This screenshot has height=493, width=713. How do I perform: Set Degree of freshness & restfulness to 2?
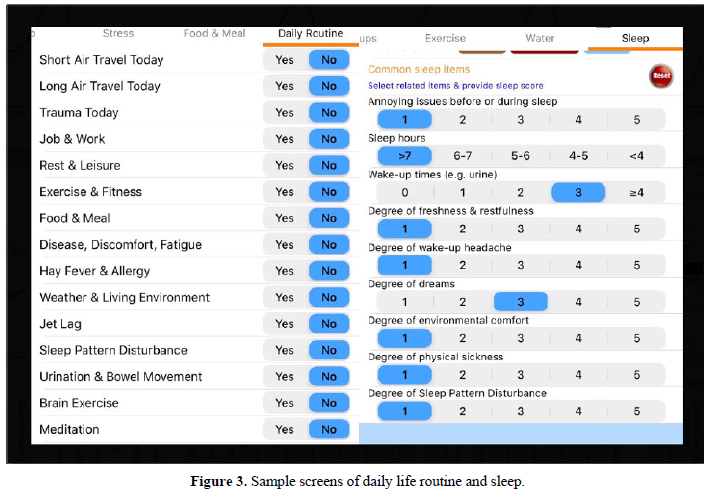coord(462,229)
